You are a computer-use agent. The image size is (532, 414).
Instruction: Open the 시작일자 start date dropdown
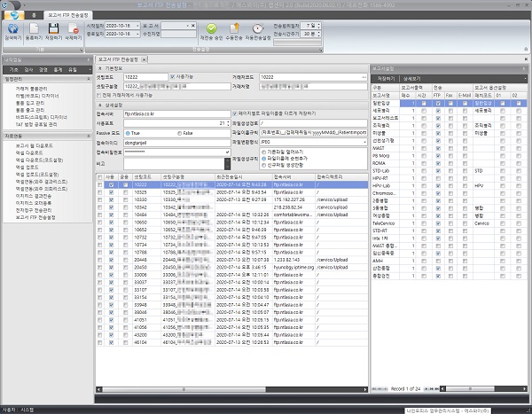pos(137,26)
